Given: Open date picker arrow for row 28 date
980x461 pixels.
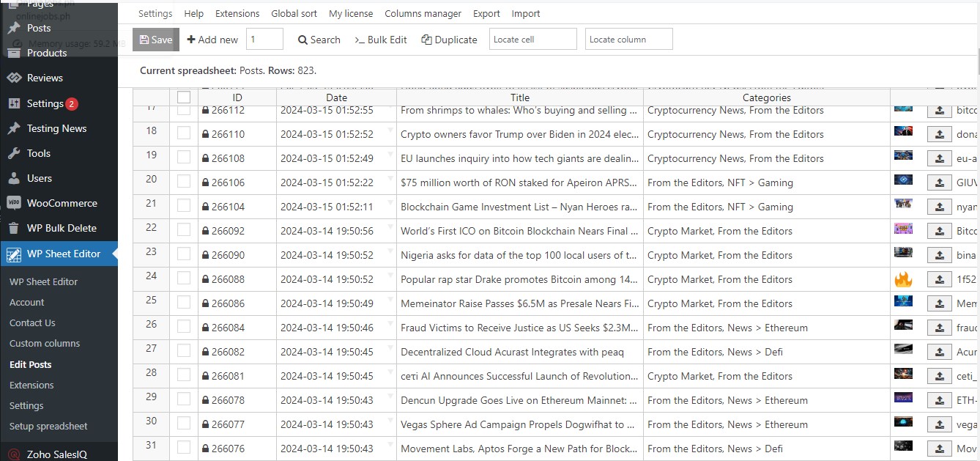Looking at the screenshot, I should pyautogui.click(x=390, y=372).
